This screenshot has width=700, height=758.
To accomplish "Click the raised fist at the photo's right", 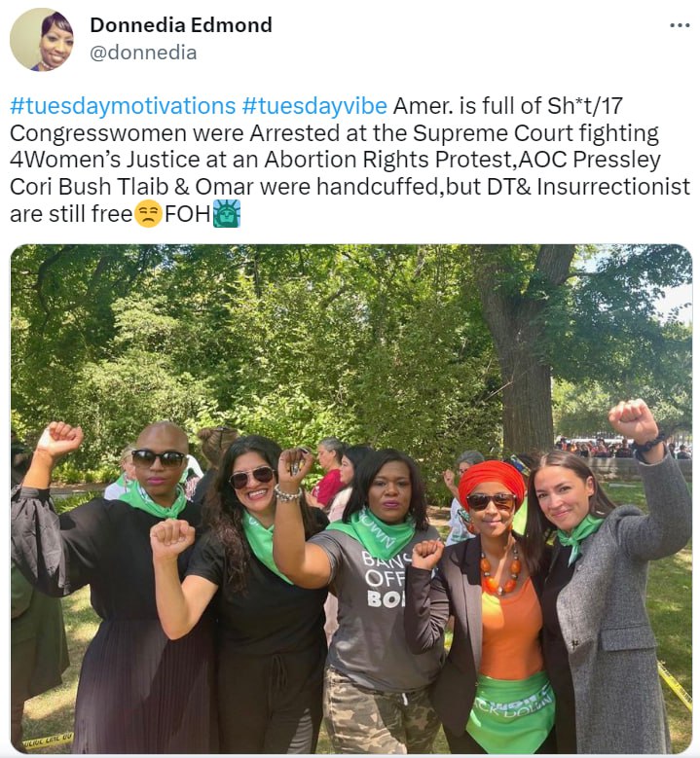I will coord(632,421).
